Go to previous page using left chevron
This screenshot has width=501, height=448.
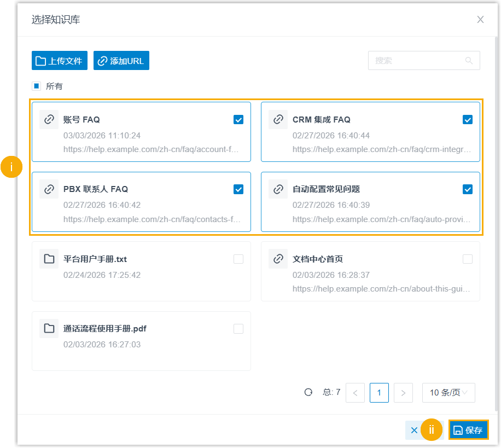click(355, 393)
